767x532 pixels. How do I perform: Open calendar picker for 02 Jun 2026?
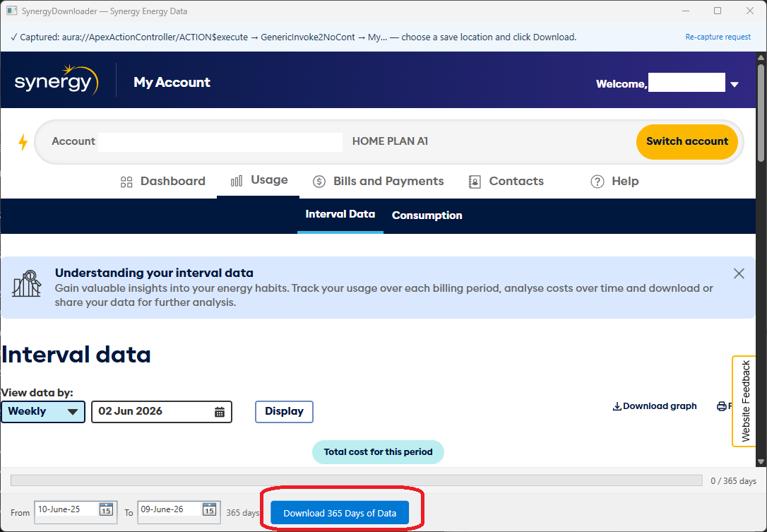(x=220, y=412)
